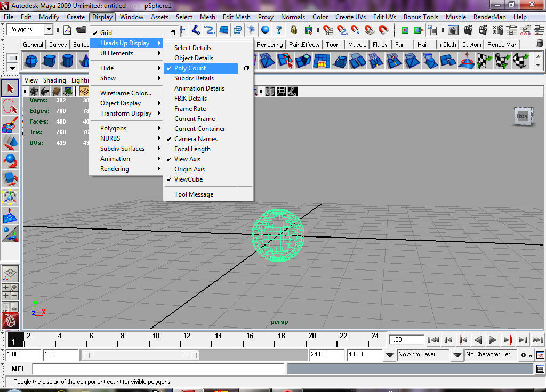Play animation forwards

(492, 340)
